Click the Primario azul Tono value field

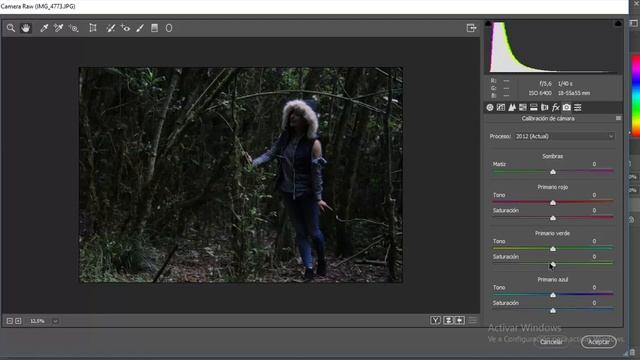pos(594,287)
